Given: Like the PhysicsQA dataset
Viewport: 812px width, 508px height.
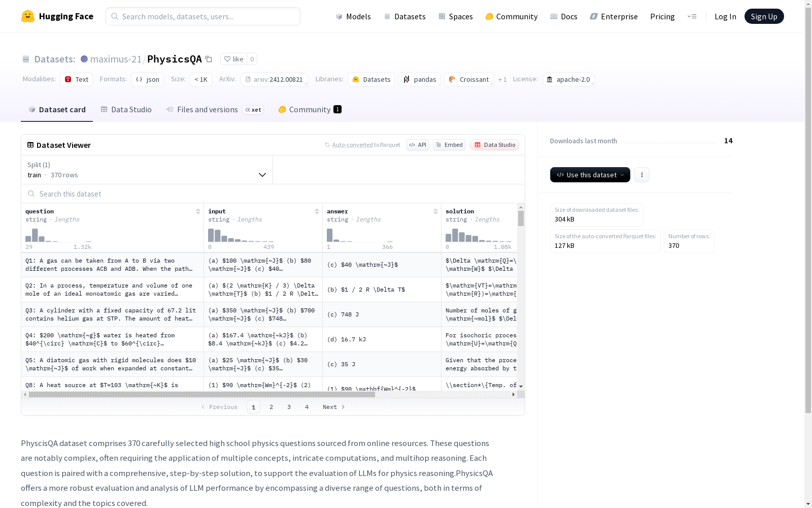Looking at the screenshot, I should pos(234,59).
